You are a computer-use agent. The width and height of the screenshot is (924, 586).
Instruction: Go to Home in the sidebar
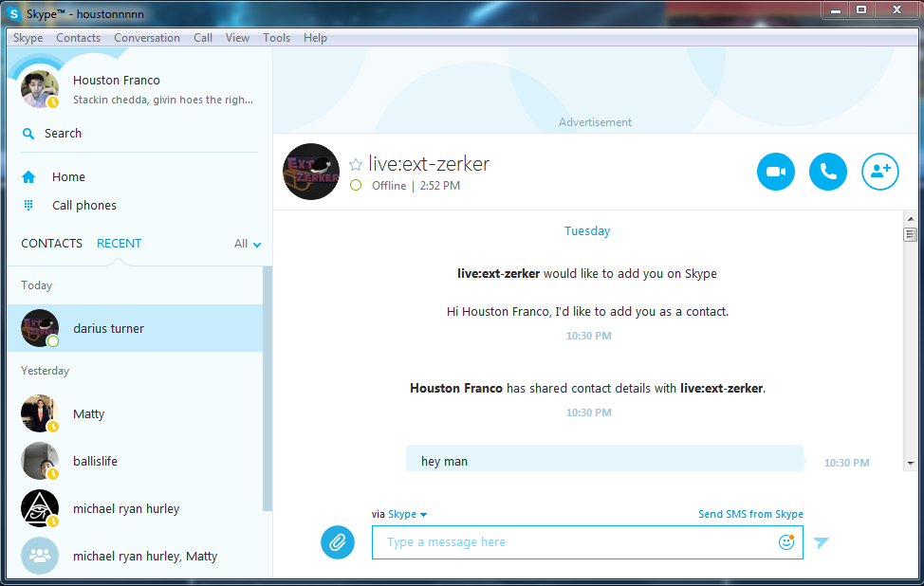(x=68, y=176)
